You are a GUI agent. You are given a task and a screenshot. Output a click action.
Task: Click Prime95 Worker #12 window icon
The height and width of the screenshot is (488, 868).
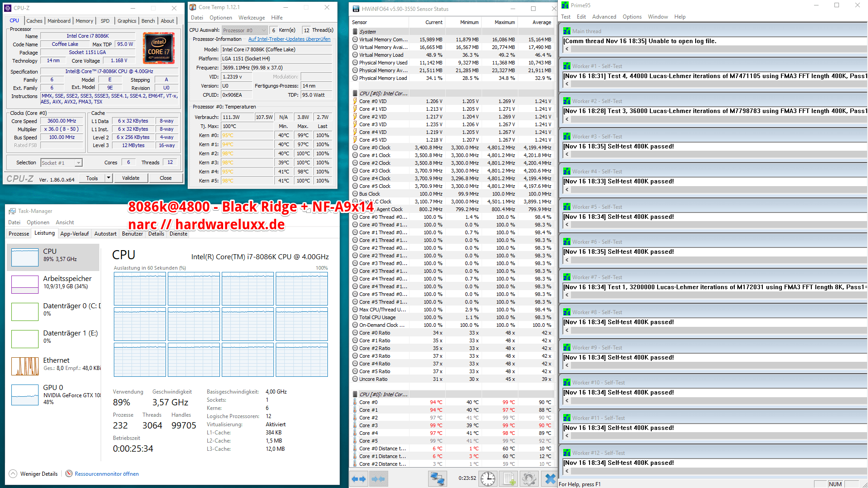[567, 453]
